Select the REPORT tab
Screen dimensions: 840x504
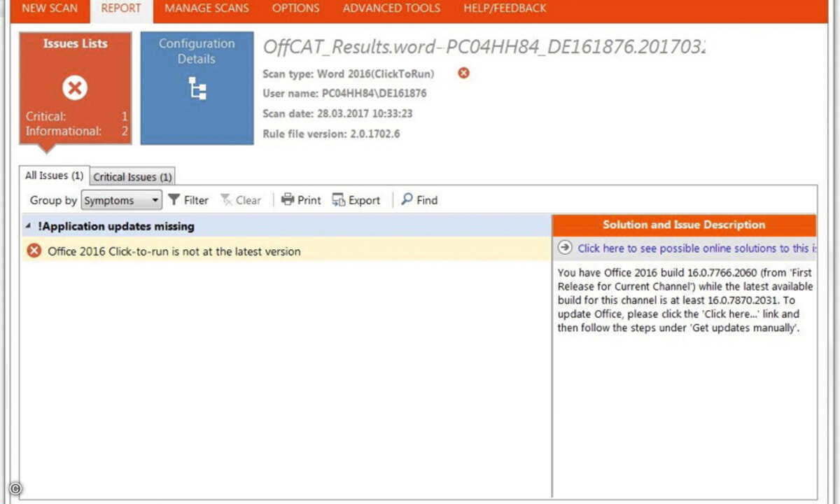point(121,8)
